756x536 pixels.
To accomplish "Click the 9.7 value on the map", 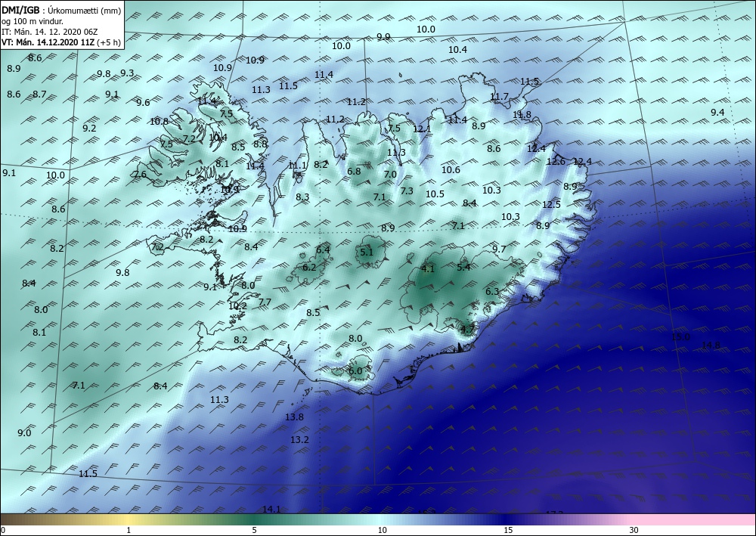I will point(499,249).
